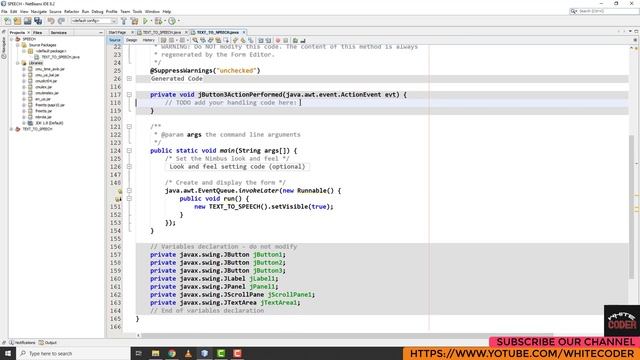Click the Clean and Build Project icon
The height and width of the screenshot is (360, 640).
(x=134, y=21)
